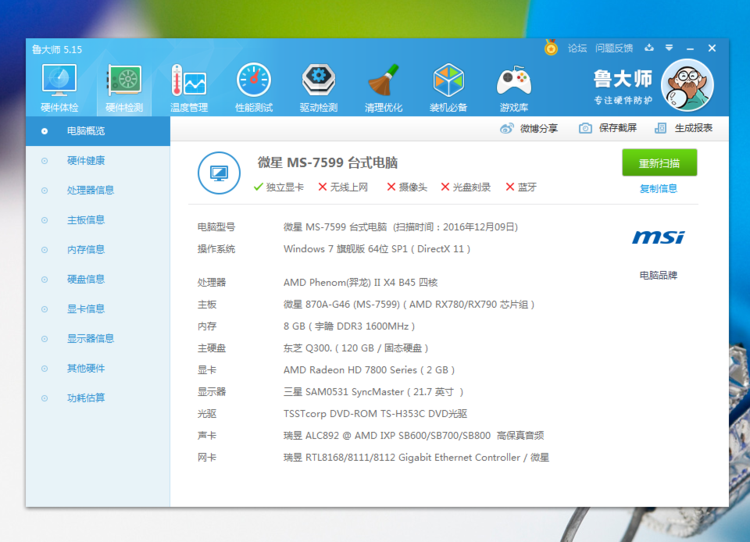The width and height of the screenshot is (750, 542).
Task: Click the 鲁大师 mascot avatar
Action: tap(687, 85)
